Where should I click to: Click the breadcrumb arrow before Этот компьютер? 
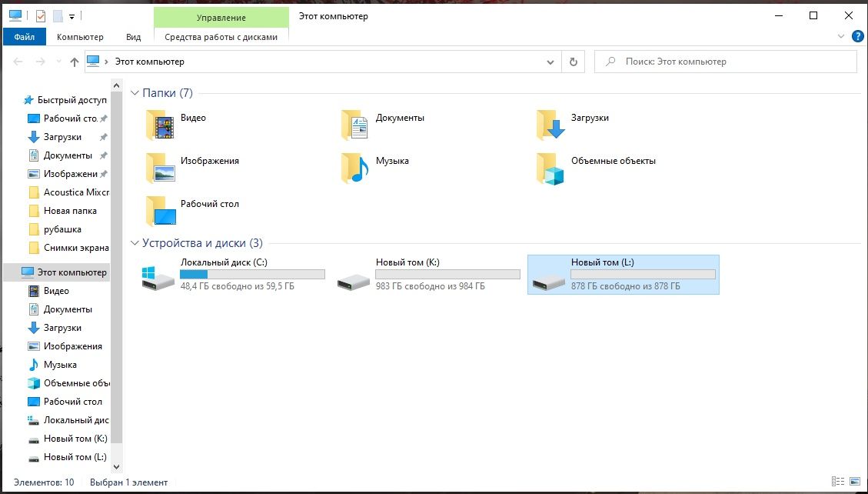[106, 62]
